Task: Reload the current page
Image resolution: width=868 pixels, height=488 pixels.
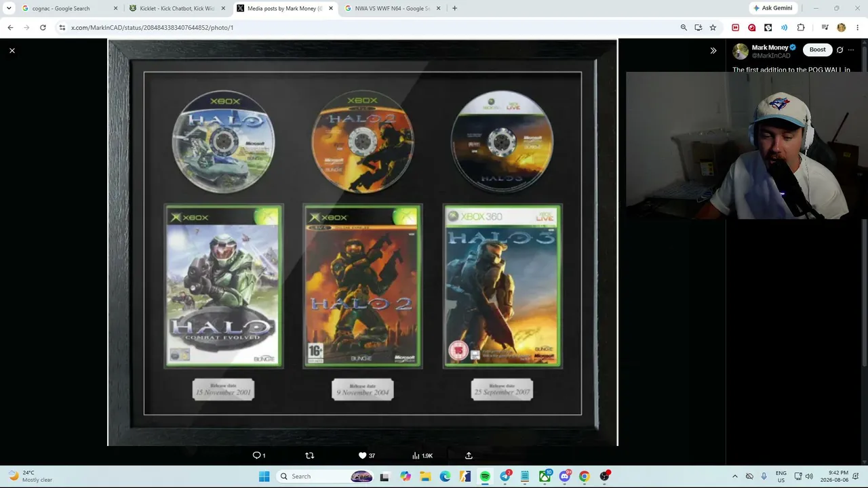Action: pyautogui.click(x=43, y=28)
